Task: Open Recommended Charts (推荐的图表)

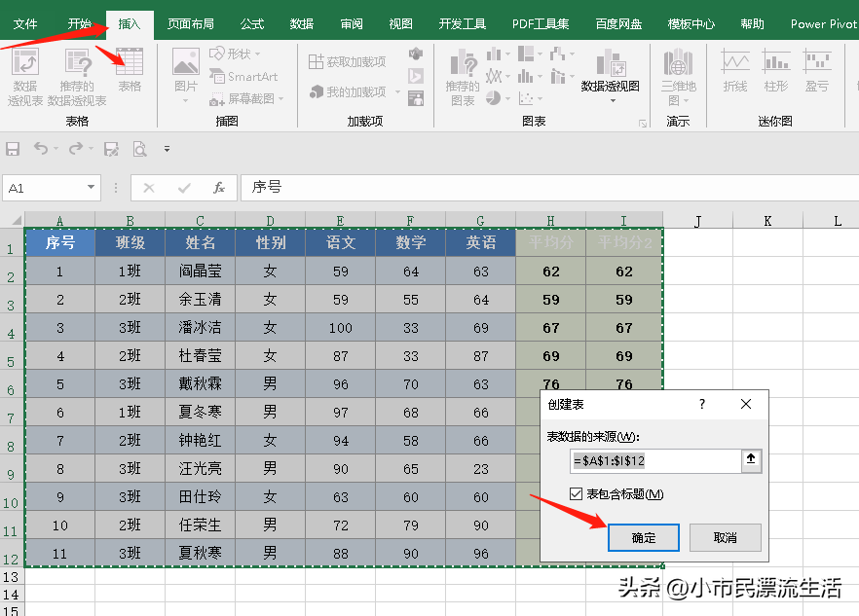Action: click(463, 77)
